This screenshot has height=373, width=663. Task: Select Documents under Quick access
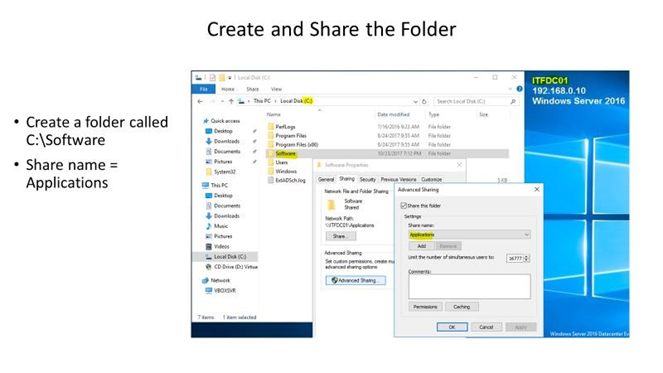227,151
